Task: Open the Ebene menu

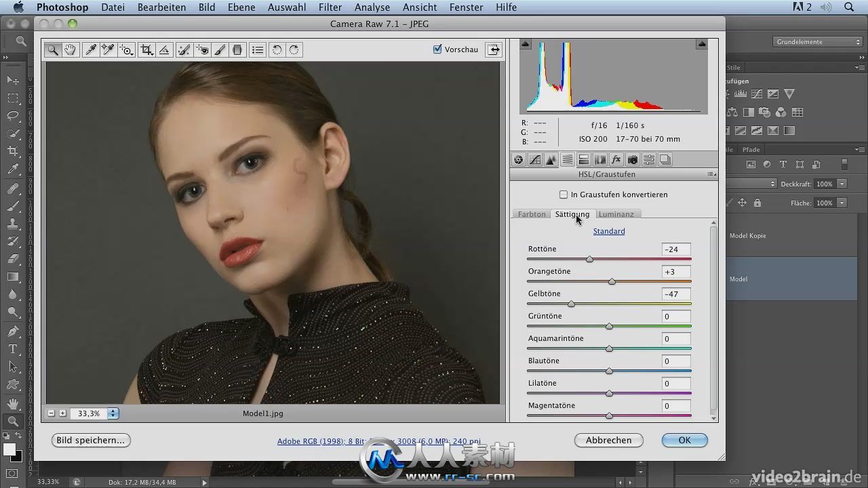Action: [241, 7]
